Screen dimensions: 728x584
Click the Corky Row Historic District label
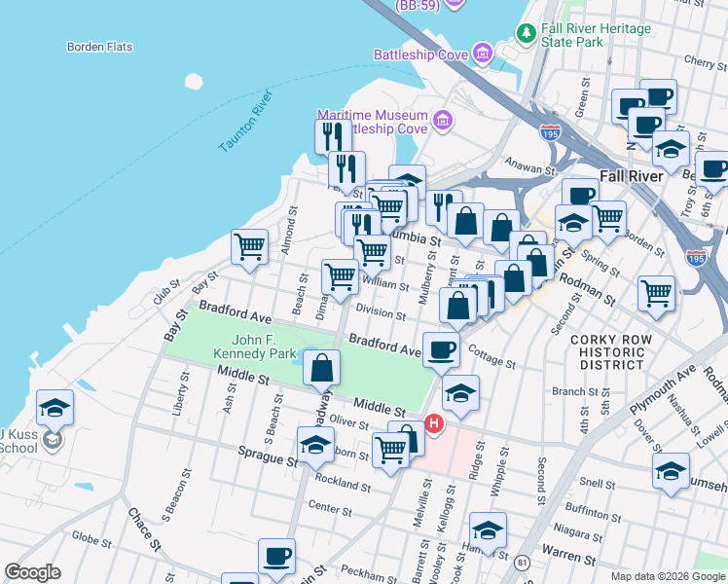pyautogui.click(x=611, y=352)
